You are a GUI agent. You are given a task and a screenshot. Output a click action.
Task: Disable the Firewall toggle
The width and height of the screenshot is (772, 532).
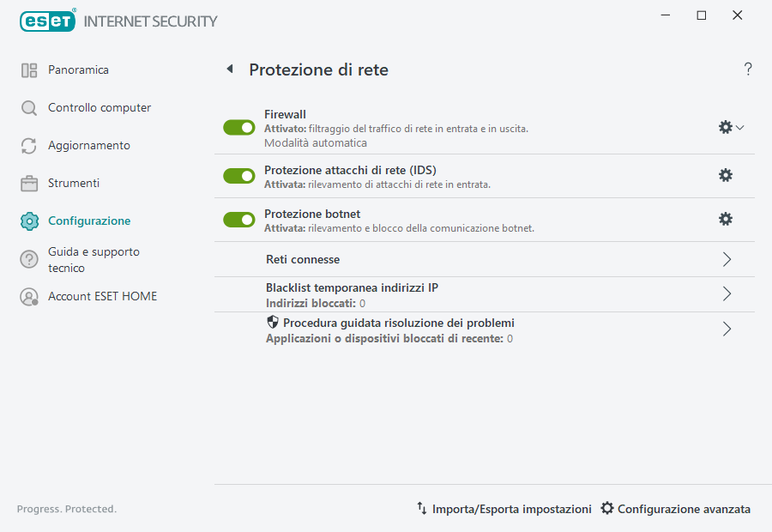[238, 127]
